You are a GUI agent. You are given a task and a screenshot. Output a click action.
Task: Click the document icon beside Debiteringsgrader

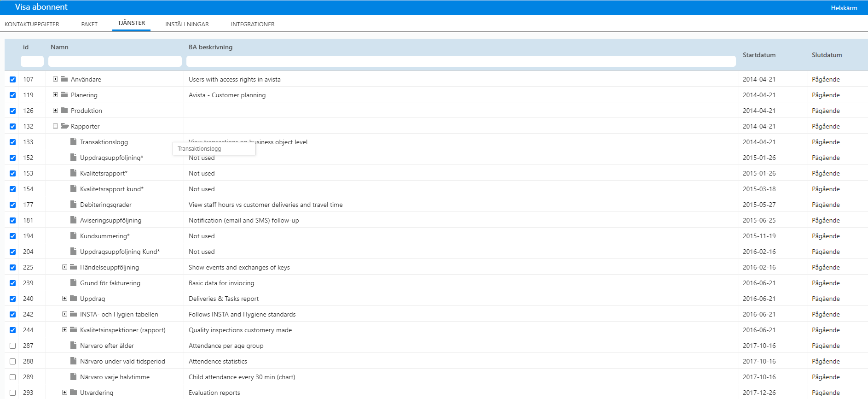(x=73, y=204)
